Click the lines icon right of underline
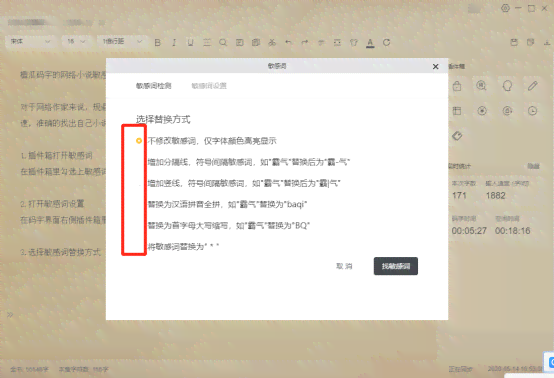The image size is (554, 378). [x=207, y=43]
